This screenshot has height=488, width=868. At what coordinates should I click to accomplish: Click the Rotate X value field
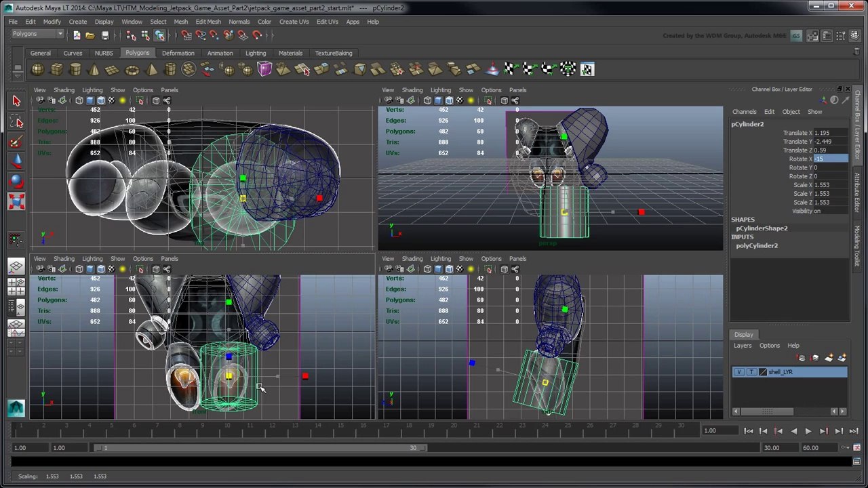831,159
